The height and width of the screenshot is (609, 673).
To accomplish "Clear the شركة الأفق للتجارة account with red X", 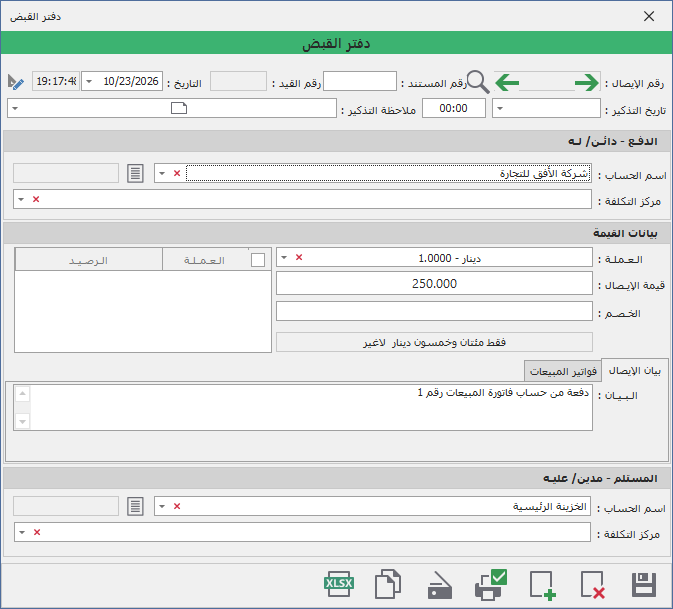I will (177, 173).
